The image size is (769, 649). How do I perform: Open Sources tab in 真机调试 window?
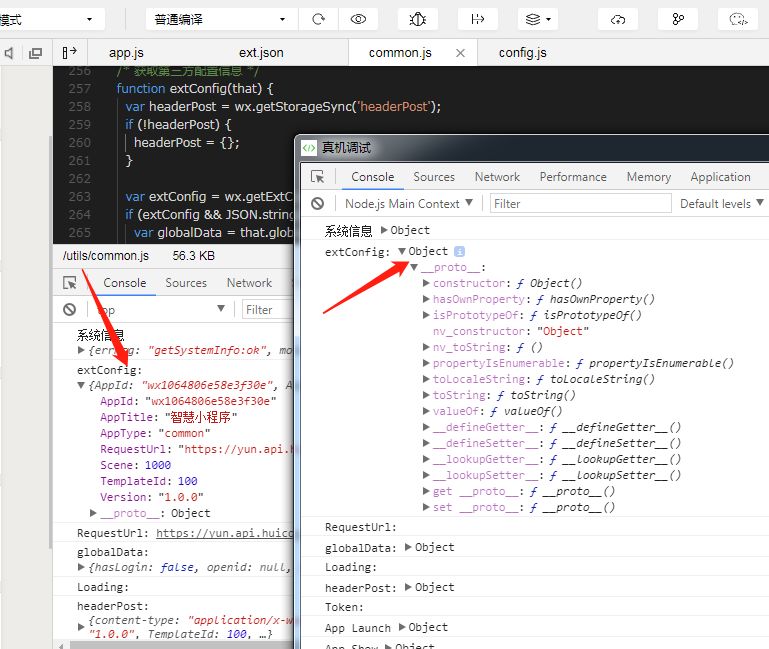coord(434,177)
